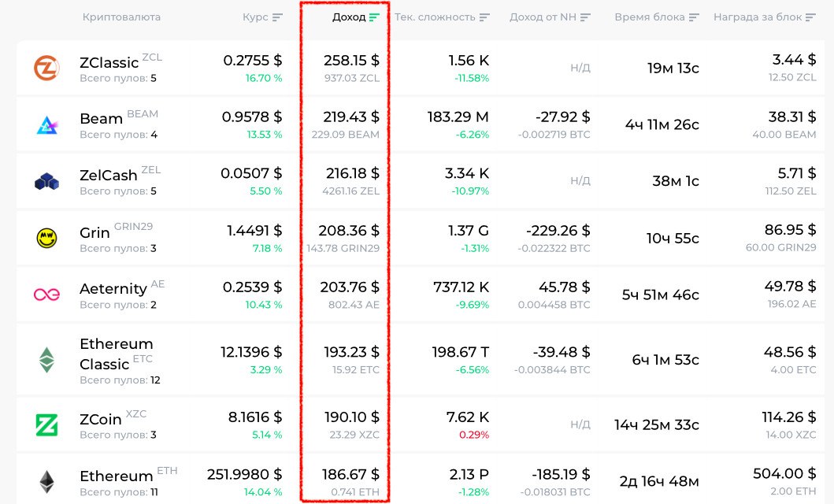
Task: Click sort icon beside Доход от NH
Action: [585, 17]
